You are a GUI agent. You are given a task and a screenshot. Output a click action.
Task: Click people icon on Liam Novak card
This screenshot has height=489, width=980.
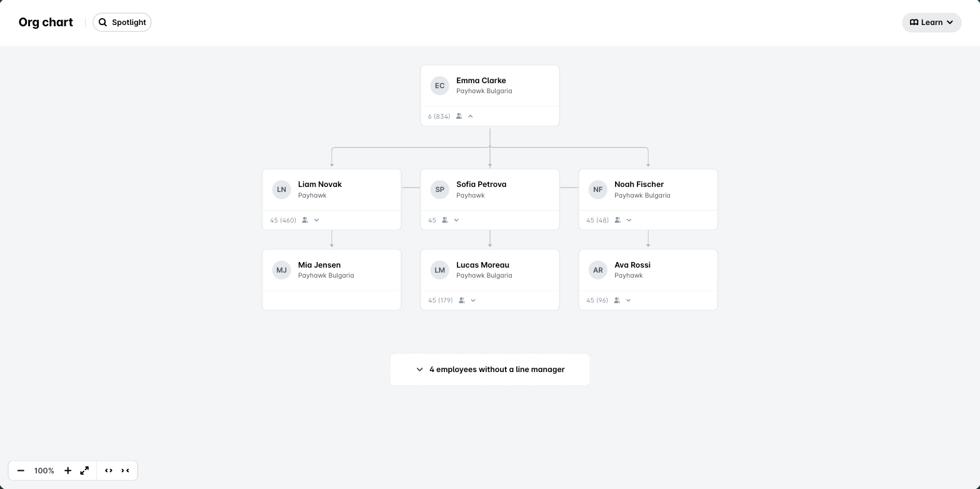coord(305,220)
